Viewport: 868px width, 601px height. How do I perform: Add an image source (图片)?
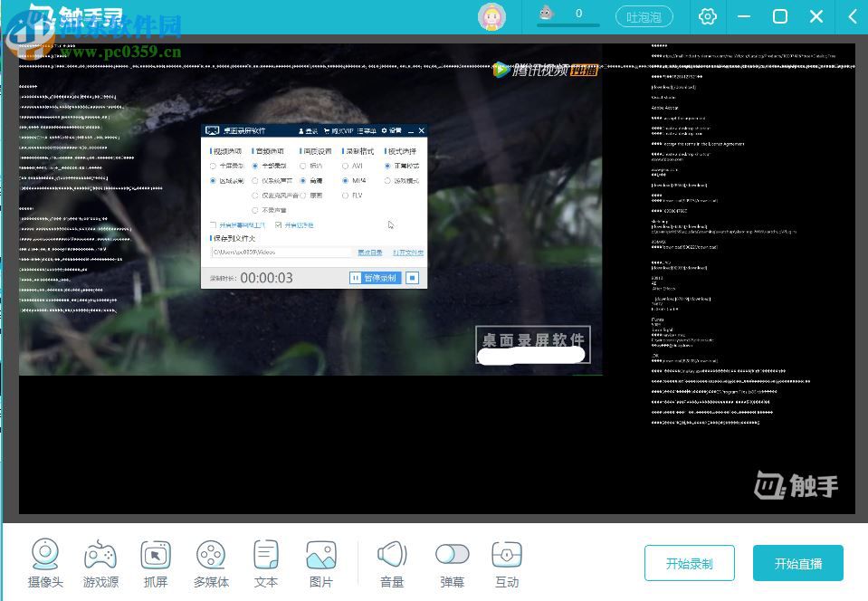321,563
